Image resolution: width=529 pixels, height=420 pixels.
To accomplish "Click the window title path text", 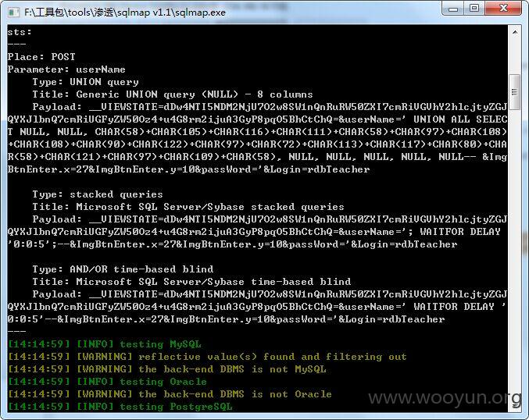I will pos(125,12).
